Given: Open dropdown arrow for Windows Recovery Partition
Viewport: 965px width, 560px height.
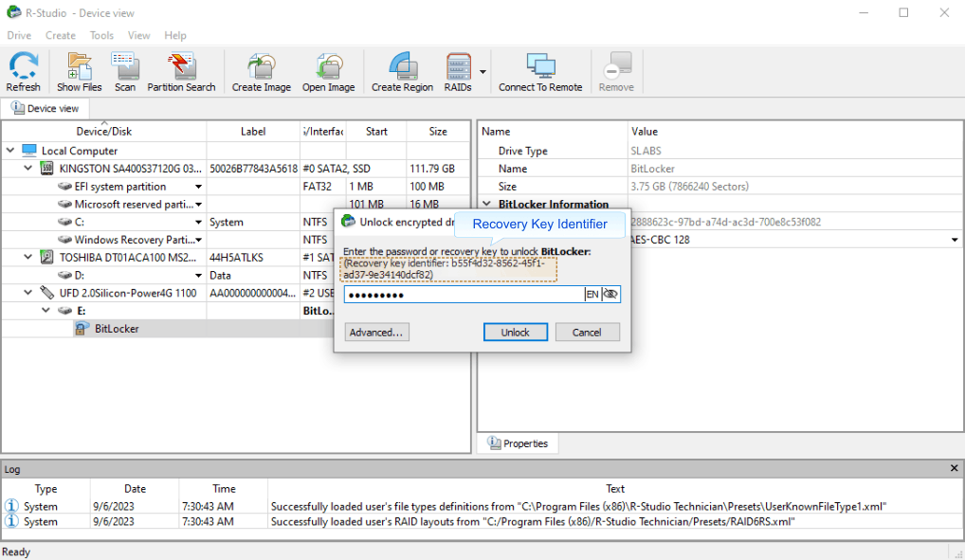Looking at the screenshot, I should [198, 240].
